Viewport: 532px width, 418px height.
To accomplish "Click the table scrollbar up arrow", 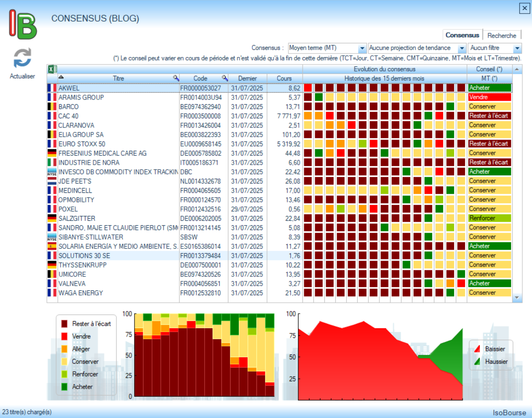I will pos(517,69).
